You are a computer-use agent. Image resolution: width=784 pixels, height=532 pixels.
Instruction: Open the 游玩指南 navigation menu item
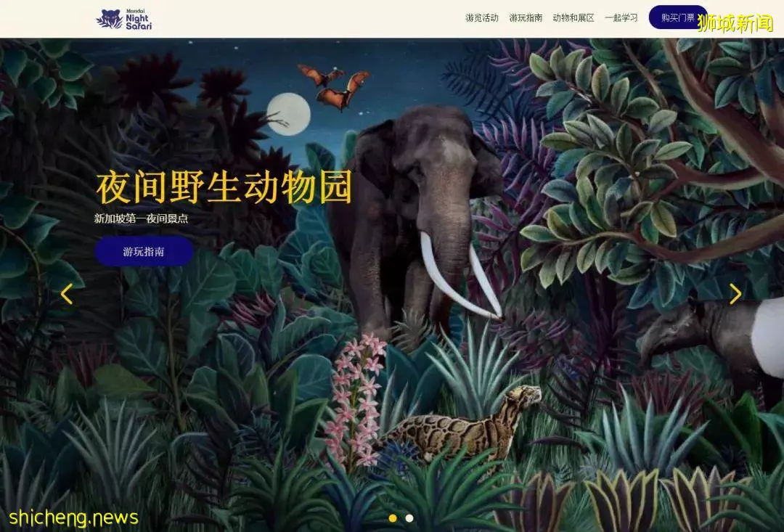point(526,18)
